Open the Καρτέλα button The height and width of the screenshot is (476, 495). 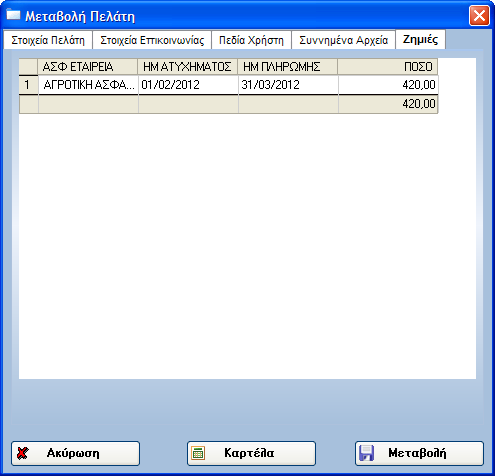[x=251, y=453]
